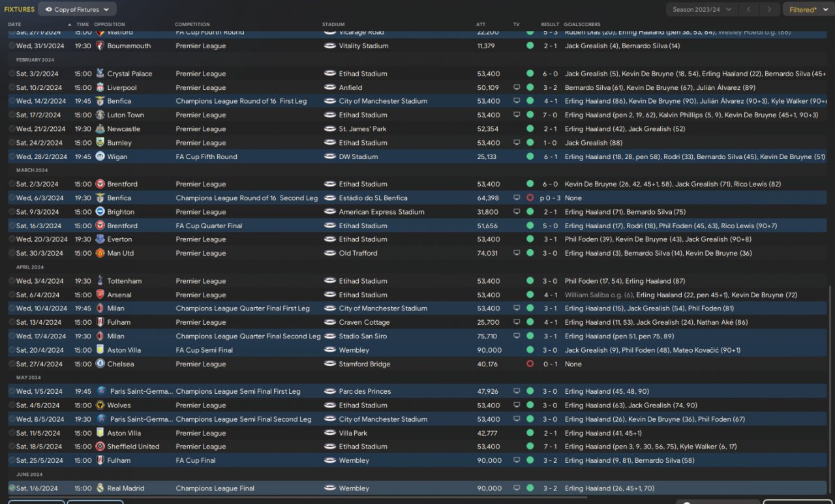Click the vertical scrollbar thumb on the right
Viewport: 835px width, 504px height.
[830, 391]
